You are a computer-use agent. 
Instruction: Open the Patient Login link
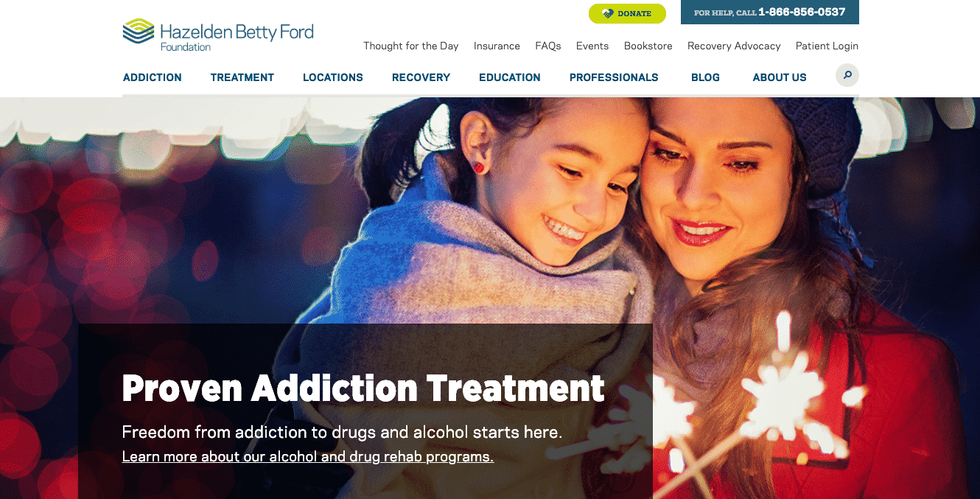tap(827, 46)
